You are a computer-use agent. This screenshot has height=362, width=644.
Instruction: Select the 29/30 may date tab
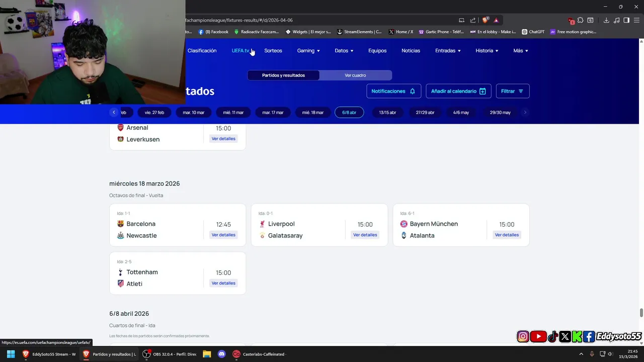pos(500,113)
